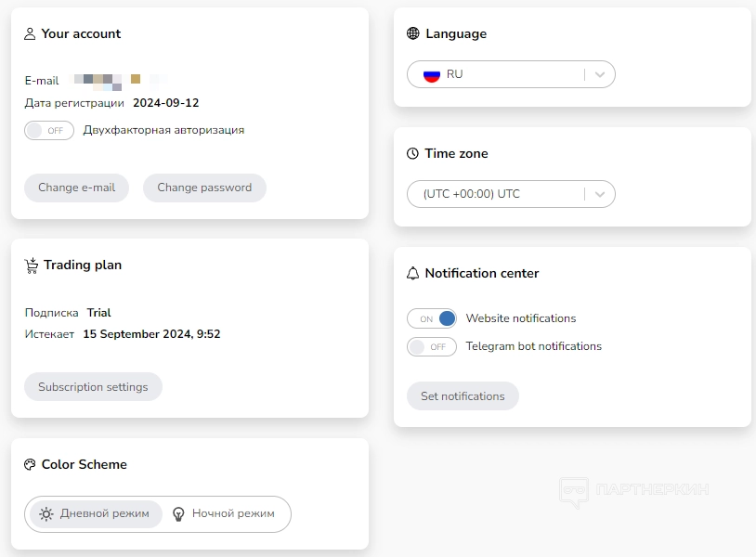Click the bell icon in Notification center
The height and width of the screenshot is (557, 756).
tap(413, 274)
